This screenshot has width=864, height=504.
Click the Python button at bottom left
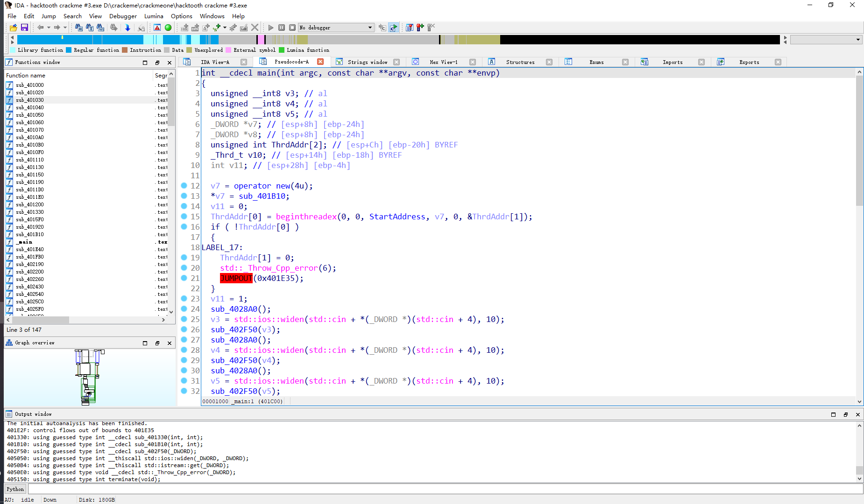coord(15,489)
